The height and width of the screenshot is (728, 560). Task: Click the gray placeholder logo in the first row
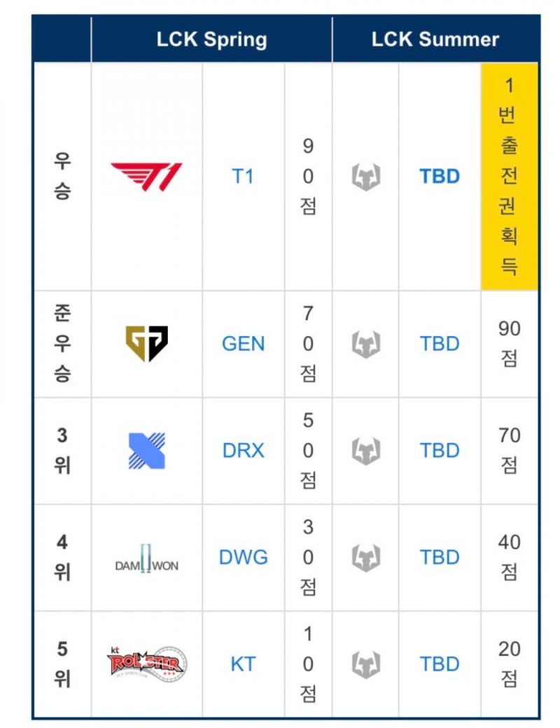[x=366, y=177]
